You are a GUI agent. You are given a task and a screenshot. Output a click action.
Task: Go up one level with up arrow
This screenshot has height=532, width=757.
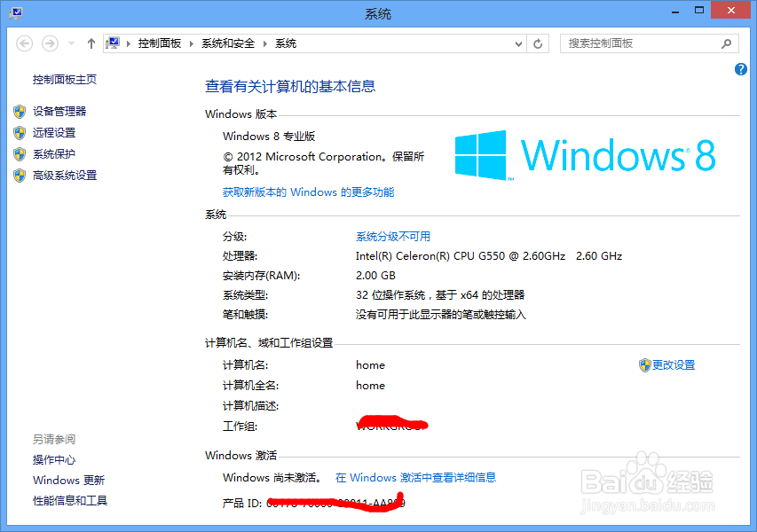(91, 44)
